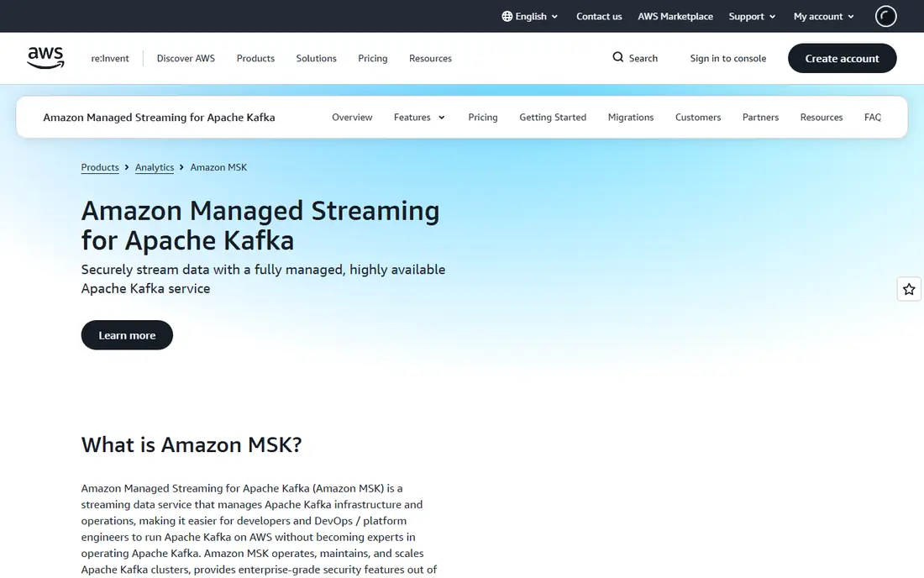Screen dimensions: 924x578
Task: Open Contact us link
Action: tap(599, 17)
